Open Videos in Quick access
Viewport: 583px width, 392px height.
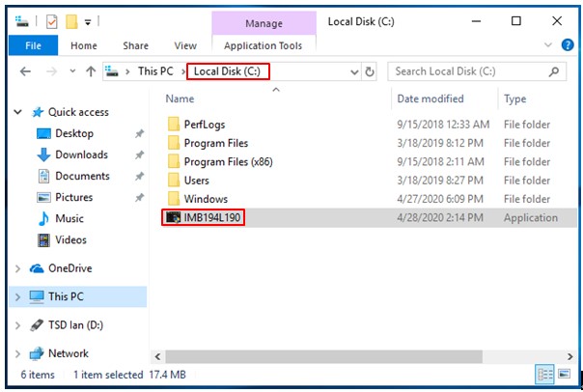(x=71, y=239)
